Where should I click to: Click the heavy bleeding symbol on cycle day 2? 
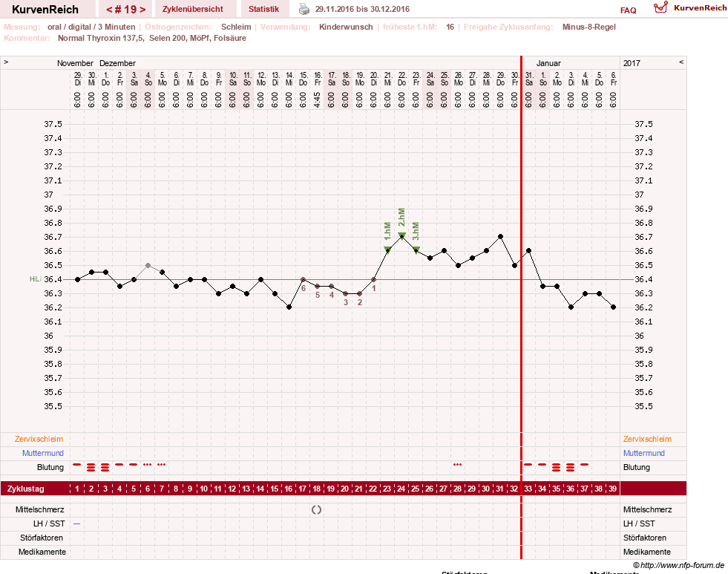click(91, 467)
